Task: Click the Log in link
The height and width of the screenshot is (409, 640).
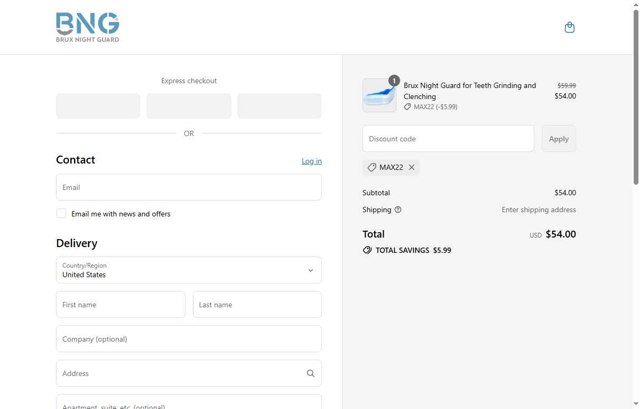Action: pyautogui.click(x=311, y=161)
